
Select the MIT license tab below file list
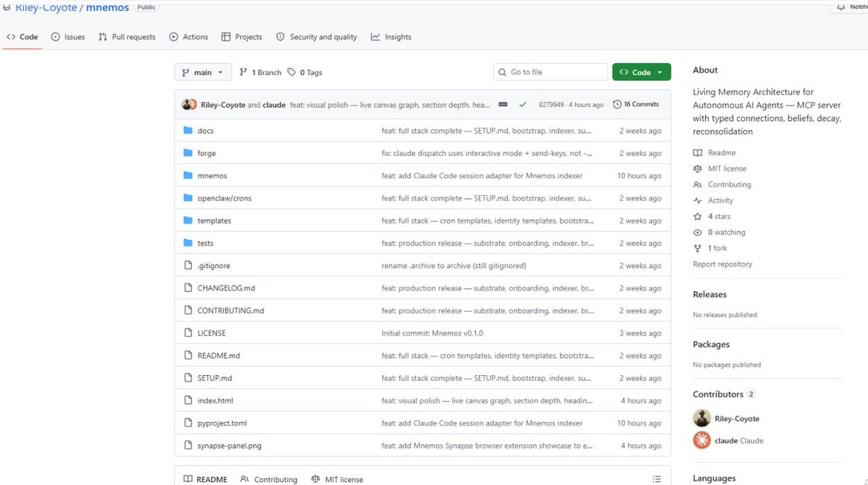(337, 479)
